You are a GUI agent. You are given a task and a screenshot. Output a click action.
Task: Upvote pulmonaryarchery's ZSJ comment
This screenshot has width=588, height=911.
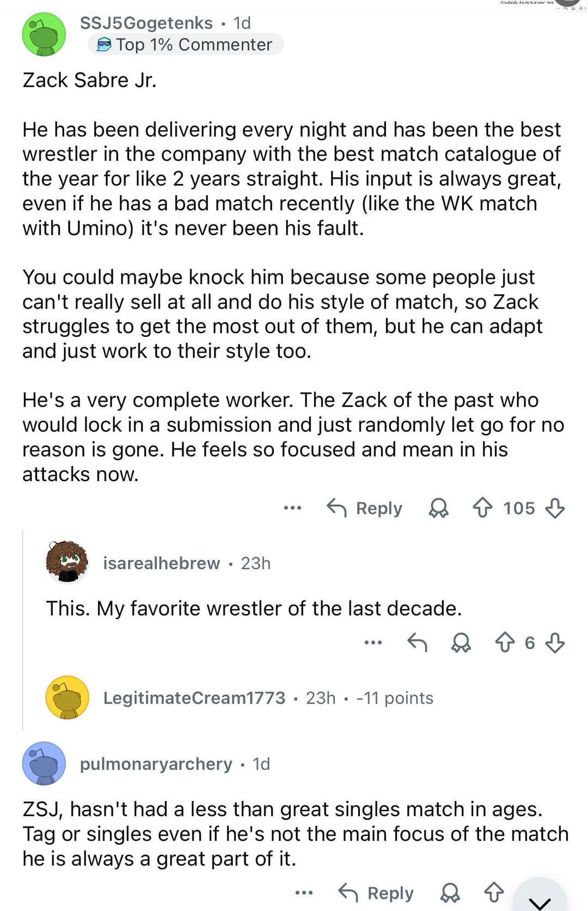pyautogui.click(x=494, y=893)
